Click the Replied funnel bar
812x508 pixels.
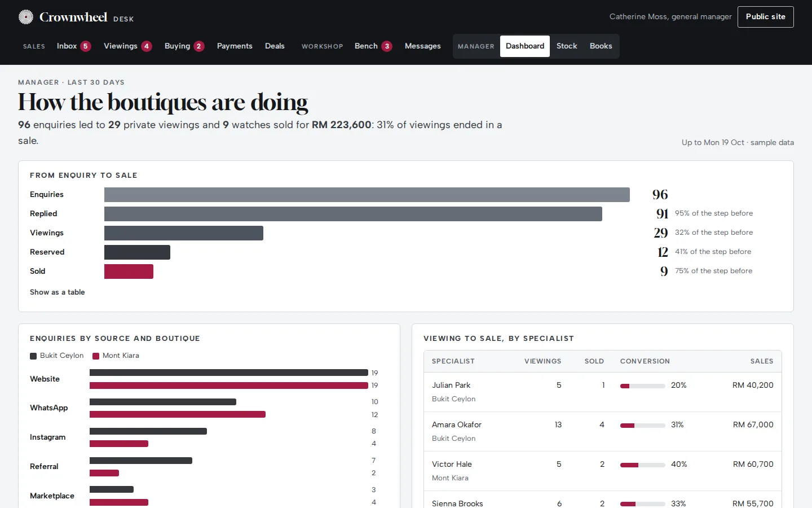click(353, 214)
